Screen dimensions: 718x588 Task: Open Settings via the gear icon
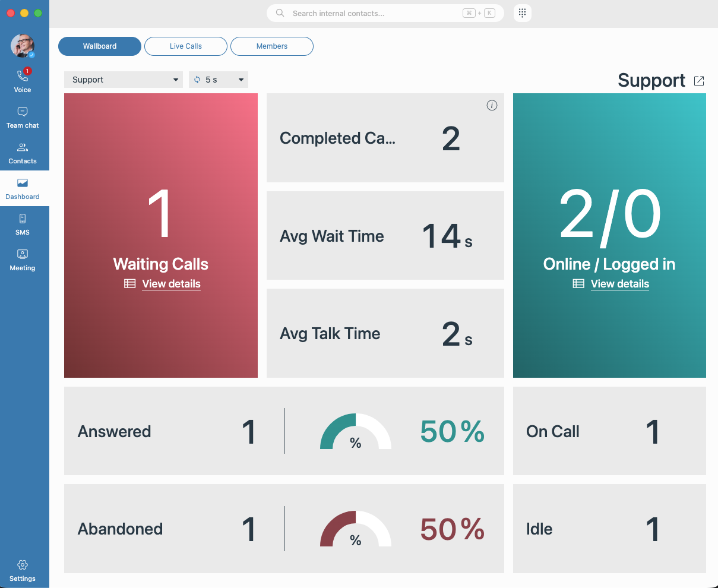(x=22, y=569)
